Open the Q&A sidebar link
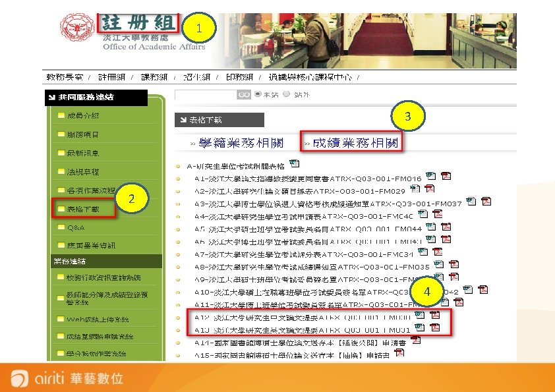 (x=76, y=227)
